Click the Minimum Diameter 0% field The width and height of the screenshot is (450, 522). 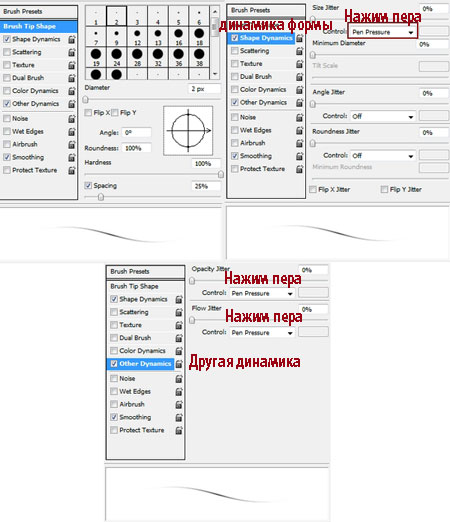pyautogui.click(x=432, y=44)
